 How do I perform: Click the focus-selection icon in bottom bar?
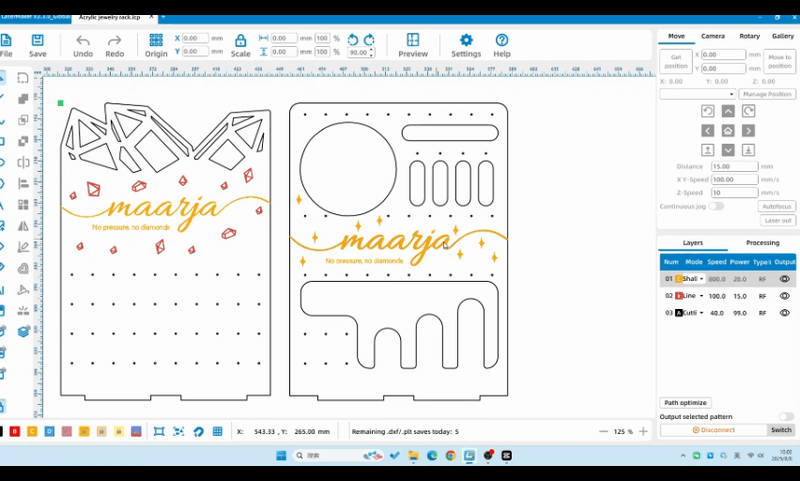coord(178,432)
